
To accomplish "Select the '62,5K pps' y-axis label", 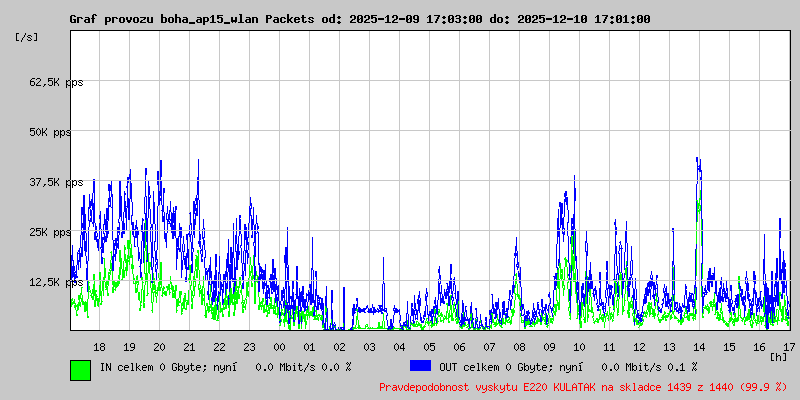I will point(56,82).
